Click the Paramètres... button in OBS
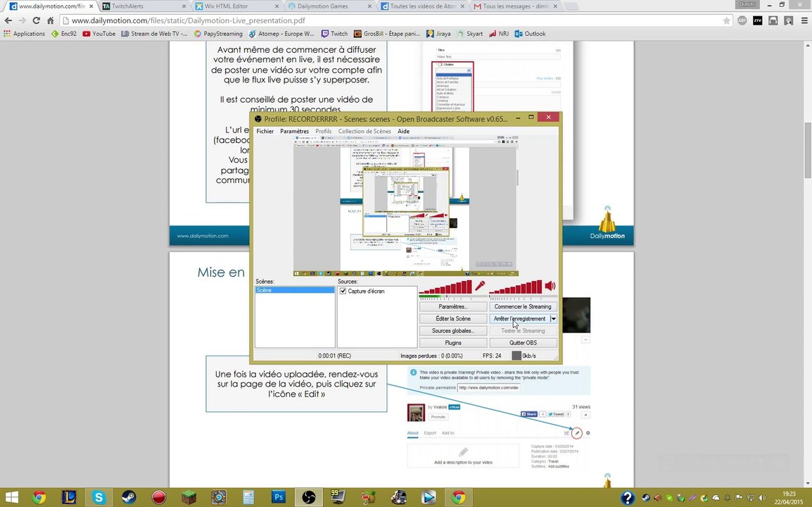The width and height of the screenshot is (812, 507). [452, 307]
